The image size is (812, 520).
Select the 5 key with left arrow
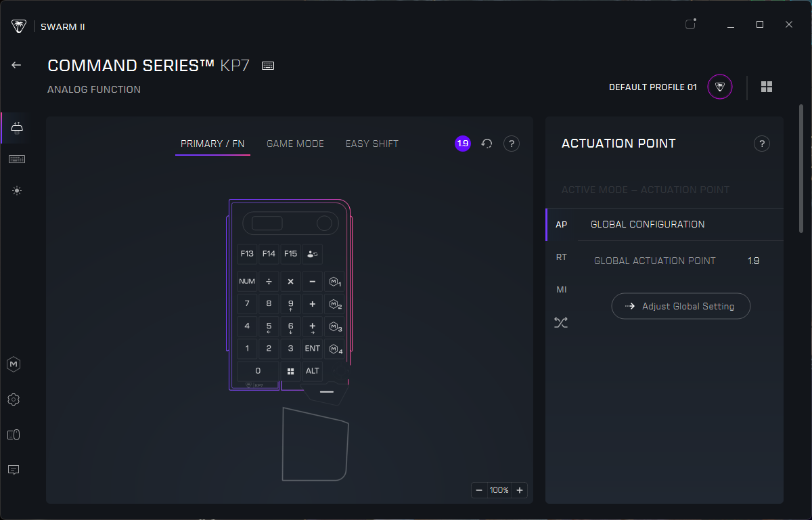pyautogui.click(x=269, y=326)
